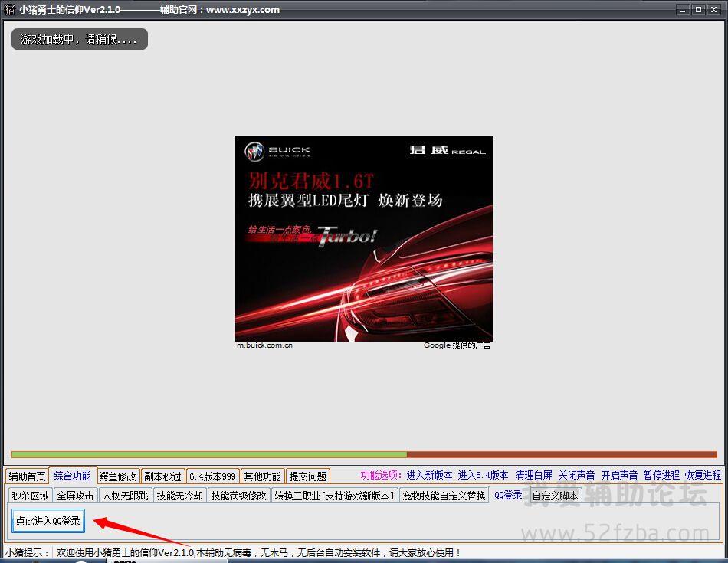Image resolution: width=728 pixels, height=563 pixels.
Task: Click the 进入新版本 link
Action: click(429, 475)
